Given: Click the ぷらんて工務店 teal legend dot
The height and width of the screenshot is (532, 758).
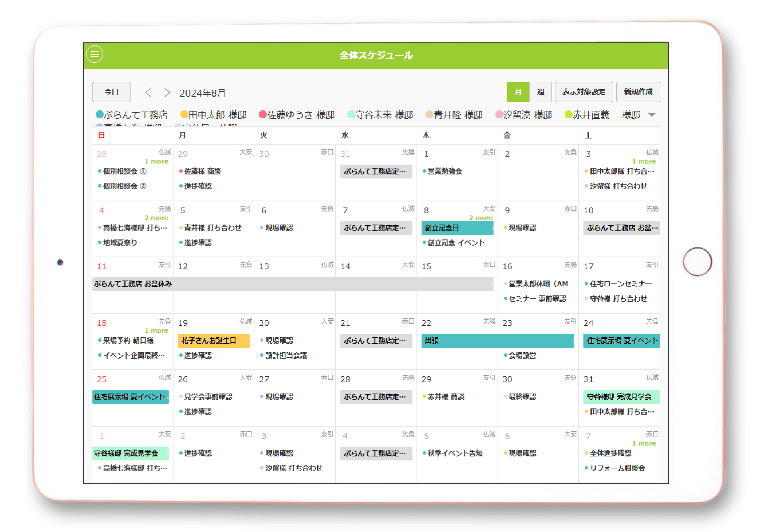Looking at the screenshot, I should click(x=99, y=114).
